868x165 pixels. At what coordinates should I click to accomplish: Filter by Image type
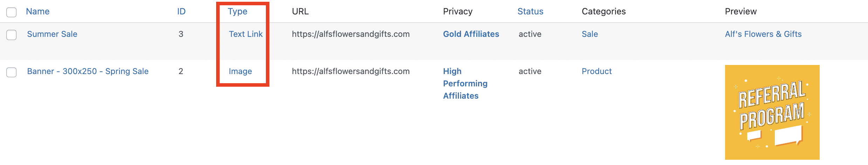point(240,71)
